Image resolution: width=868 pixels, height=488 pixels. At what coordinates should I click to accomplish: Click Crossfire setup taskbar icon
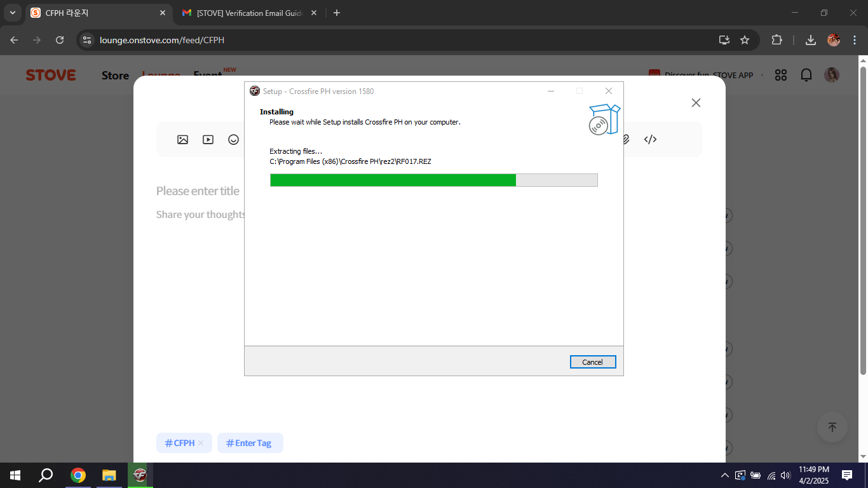(140, 475)
